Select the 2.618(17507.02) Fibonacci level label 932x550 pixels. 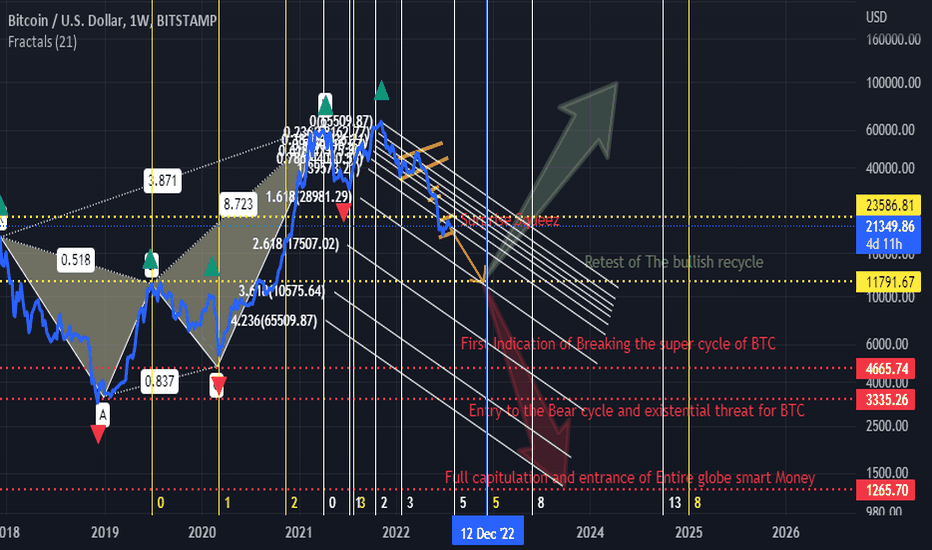pos(295,244)
